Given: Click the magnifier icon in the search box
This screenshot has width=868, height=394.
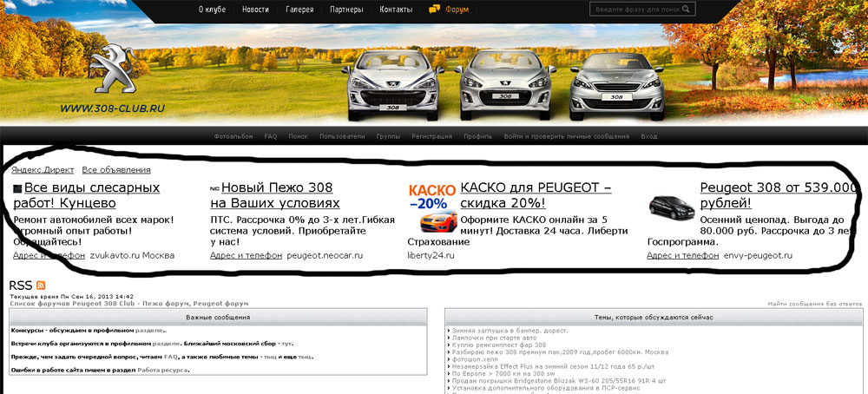Looking at the screenshot, I should (686, 9).
